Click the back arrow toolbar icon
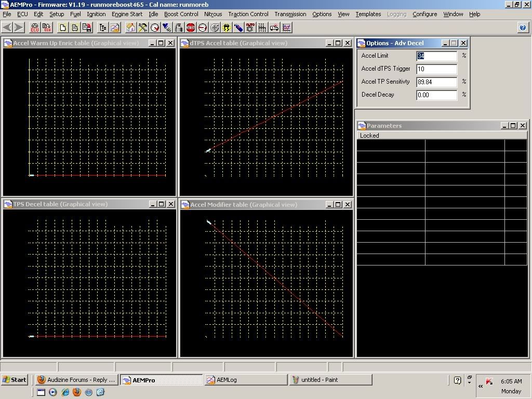The width and height of the screenshot is (532, 399). point(7,28)
